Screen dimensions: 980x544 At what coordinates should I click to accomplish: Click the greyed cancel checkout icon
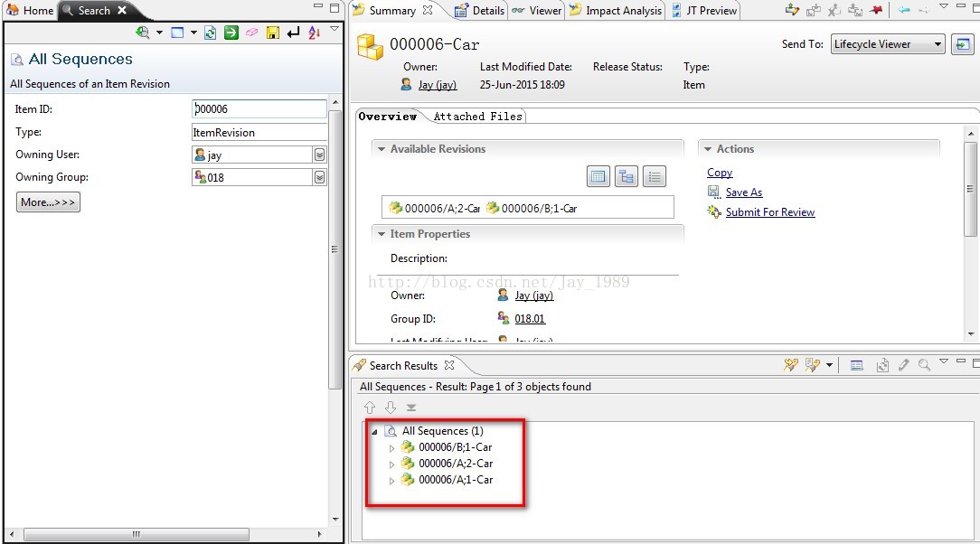pyautogui.click(x=834, y=9)
